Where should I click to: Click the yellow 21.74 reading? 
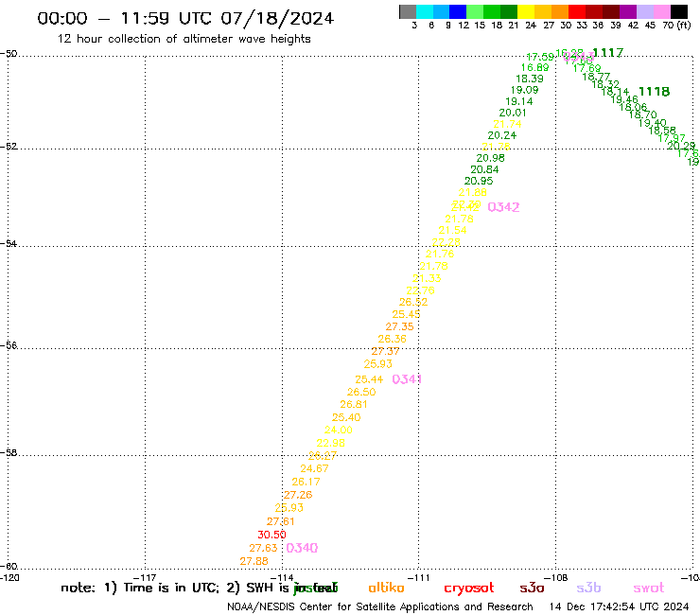point(508,124)
